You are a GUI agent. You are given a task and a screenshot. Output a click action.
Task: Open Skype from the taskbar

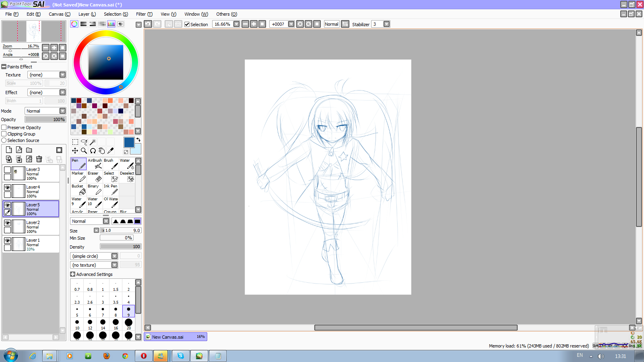pos(181,356)
